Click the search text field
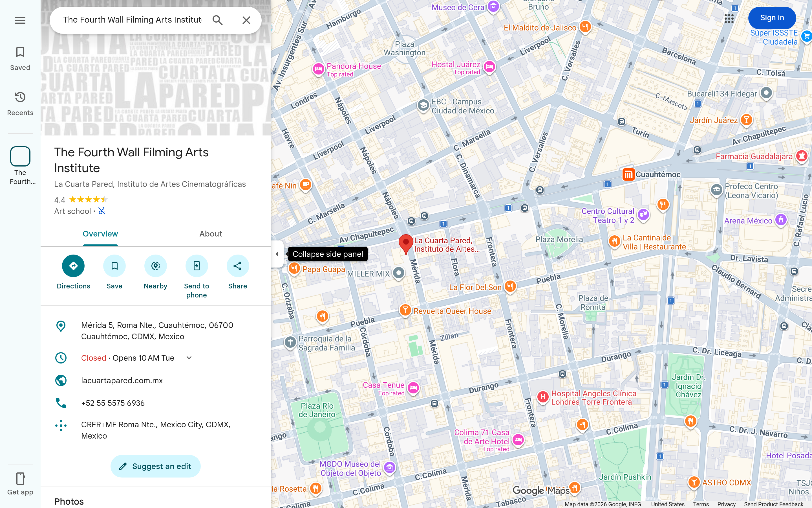 pos(133,20)
